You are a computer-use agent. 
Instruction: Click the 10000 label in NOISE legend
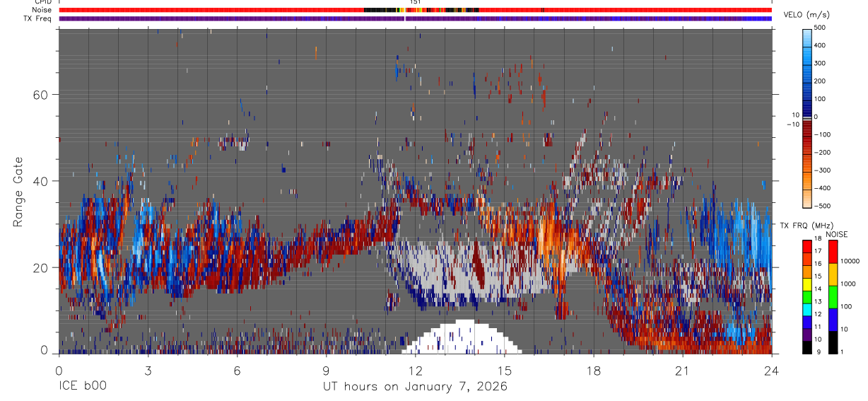[x=850, y=261]
